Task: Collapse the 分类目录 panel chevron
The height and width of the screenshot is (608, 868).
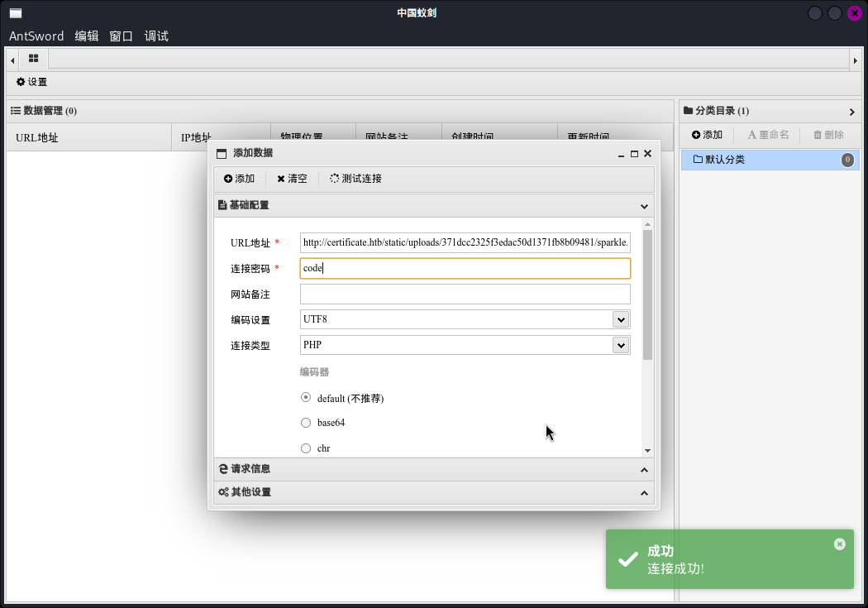Action: [x=852, y=112]
